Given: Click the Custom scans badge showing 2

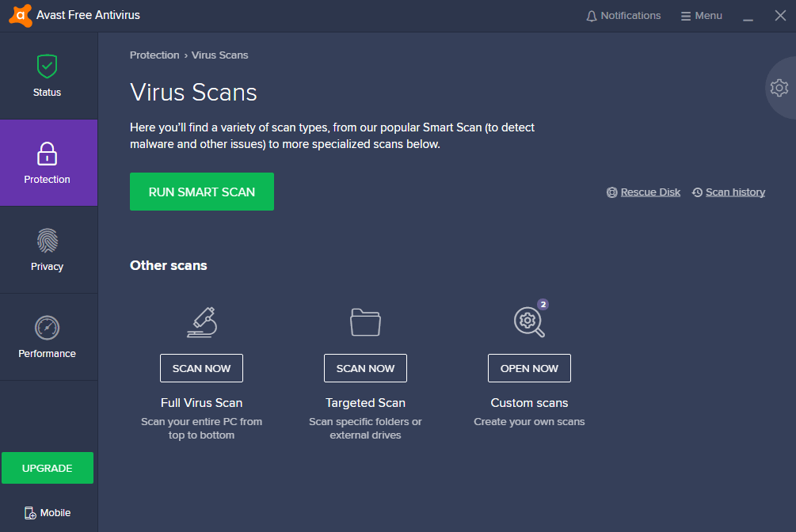Looking at the screenshot, I should click(x=543, y=305).
